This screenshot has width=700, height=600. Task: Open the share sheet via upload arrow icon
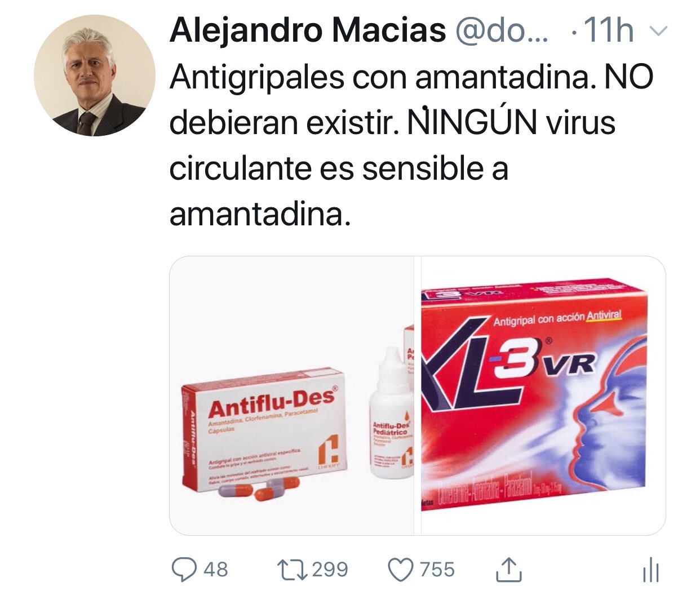(508, 569)
